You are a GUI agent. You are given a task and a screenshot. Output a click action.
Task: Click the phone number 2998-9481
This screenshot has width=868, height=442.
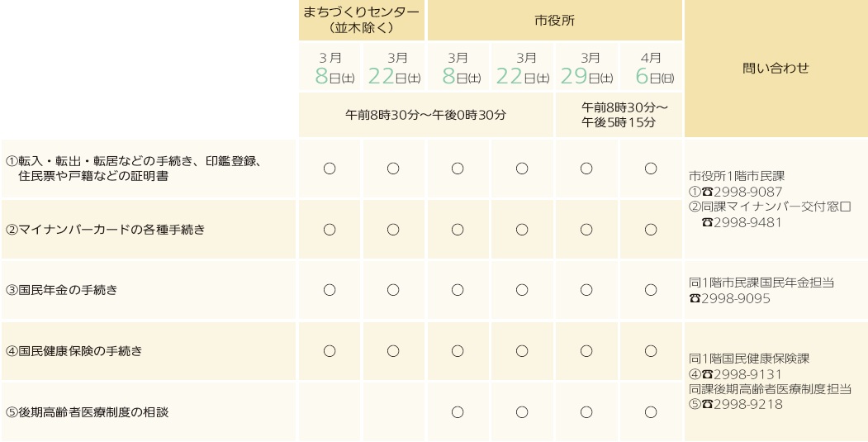(x=748, y=223)
